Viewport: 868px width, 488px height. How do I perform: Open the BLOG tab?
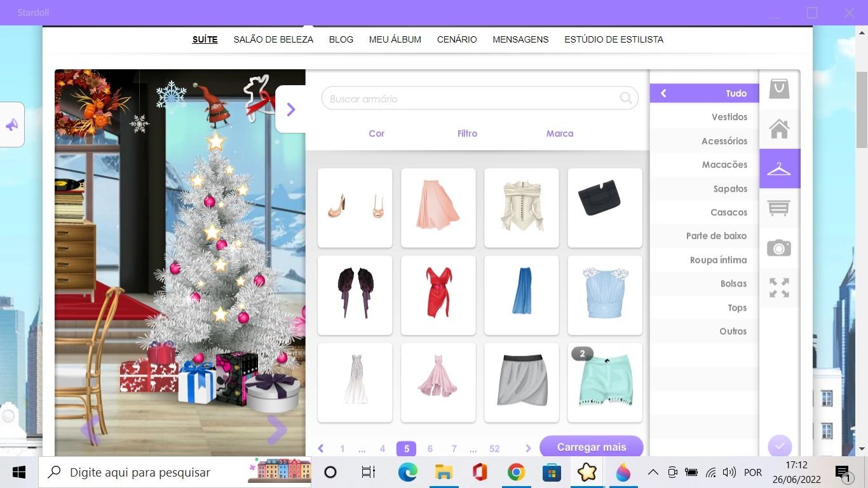pos(341,39)
